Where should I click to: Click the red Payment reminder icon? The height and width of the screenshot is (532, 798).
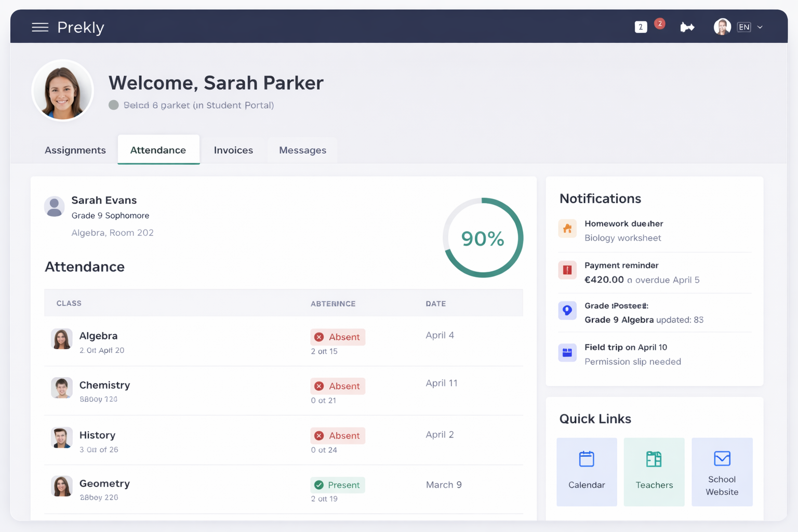coord(567,270)
